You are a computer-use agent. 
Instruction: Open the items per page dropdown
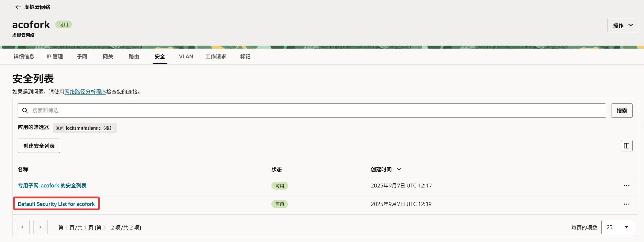pos(618,227)
